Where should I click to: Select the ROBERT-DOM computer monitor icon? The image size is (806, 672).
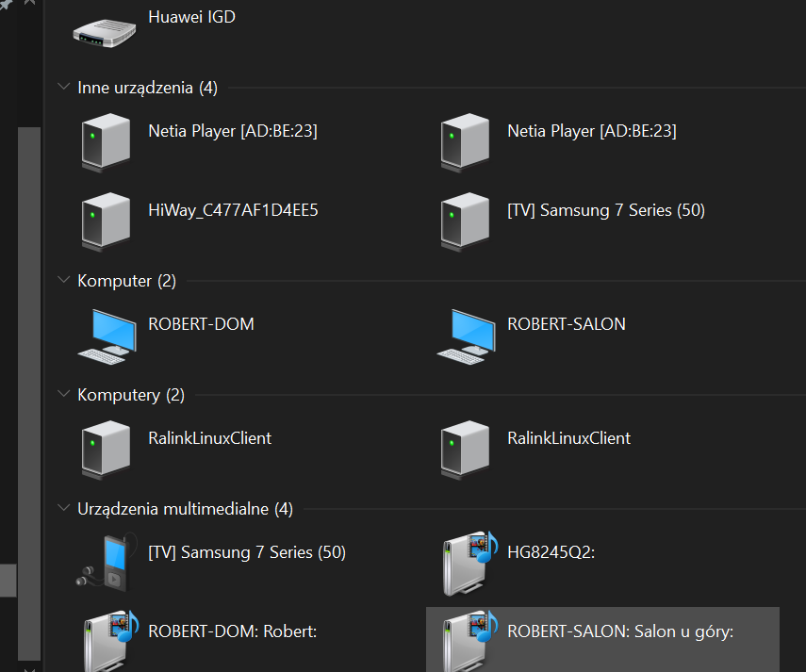107,336
